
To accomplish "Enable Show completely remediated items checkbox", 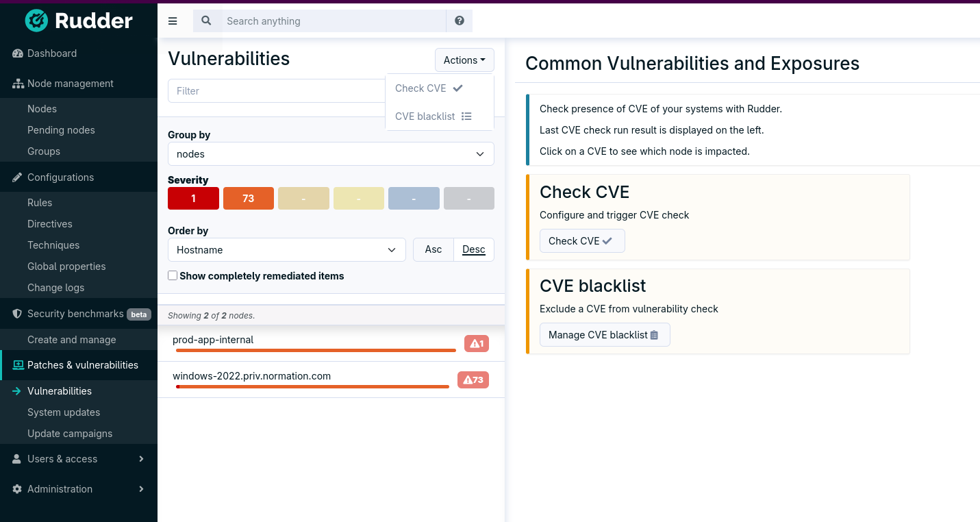I will point(173,275).
